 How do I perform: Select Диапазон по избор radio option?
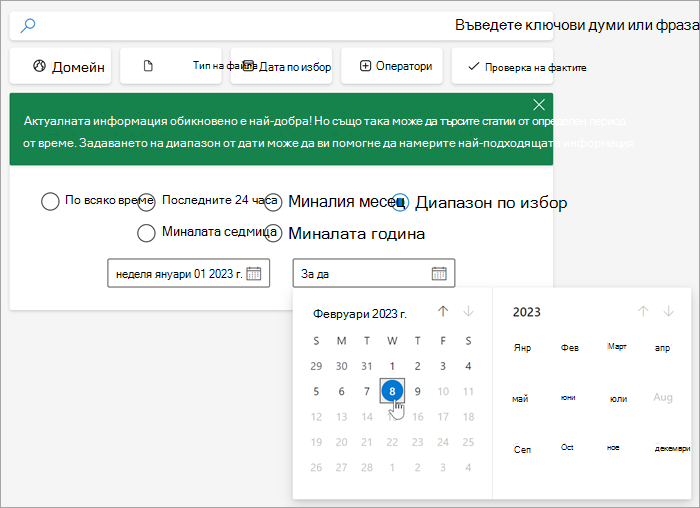[400, 202]
